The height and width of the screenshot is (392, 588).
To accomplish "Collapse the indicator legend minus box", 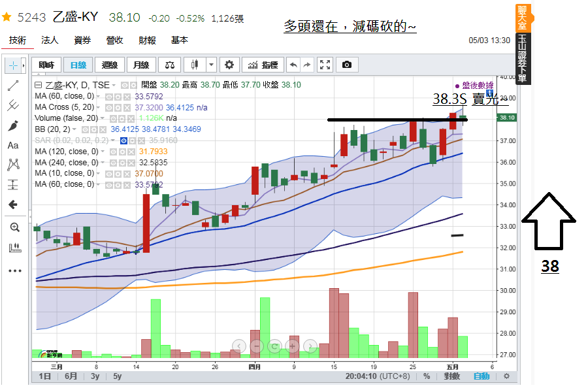I will (38, 85).
